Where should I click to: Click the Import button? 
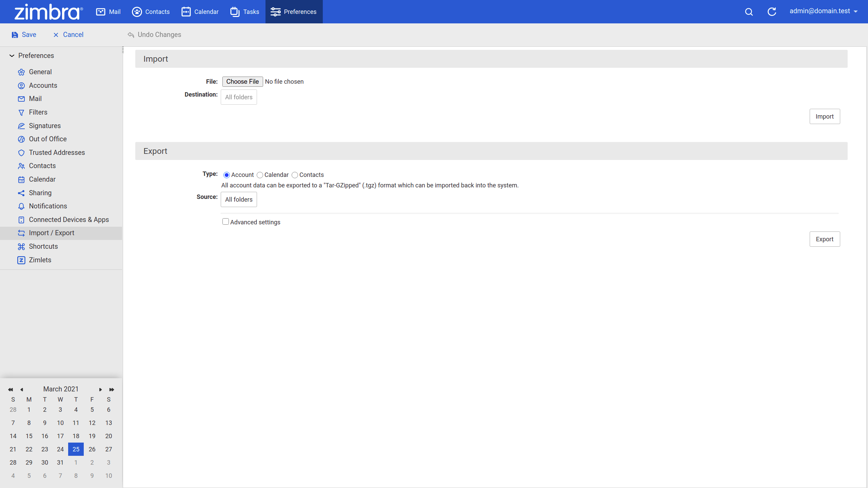[825, 116]
